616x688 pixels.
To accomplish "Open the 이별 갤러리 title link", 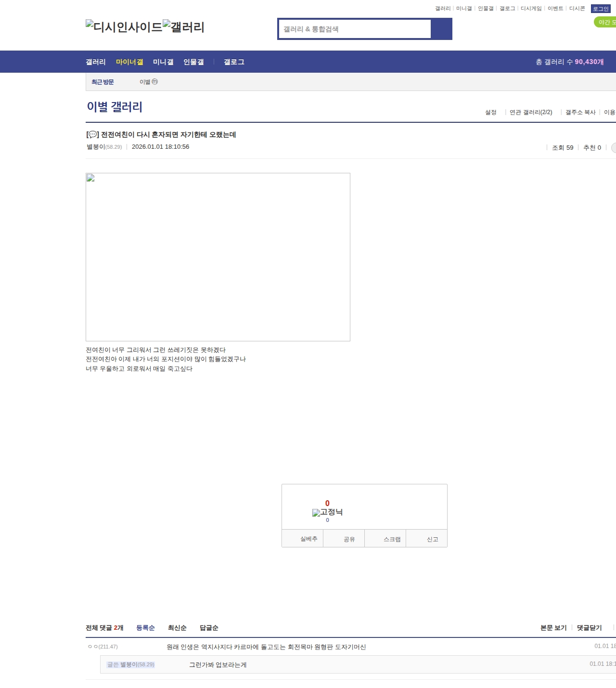I will pyautogui.click(x=115, y=107).
